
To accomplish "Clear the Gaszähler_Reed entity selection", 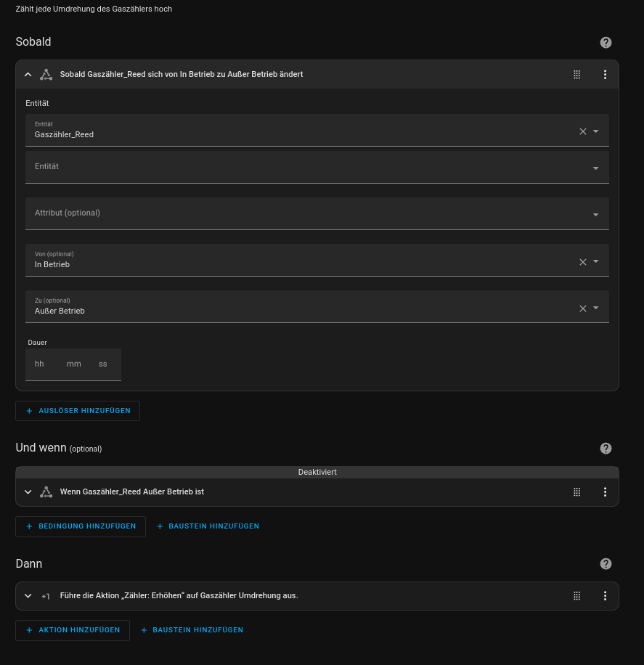I will tap(582, 131).
